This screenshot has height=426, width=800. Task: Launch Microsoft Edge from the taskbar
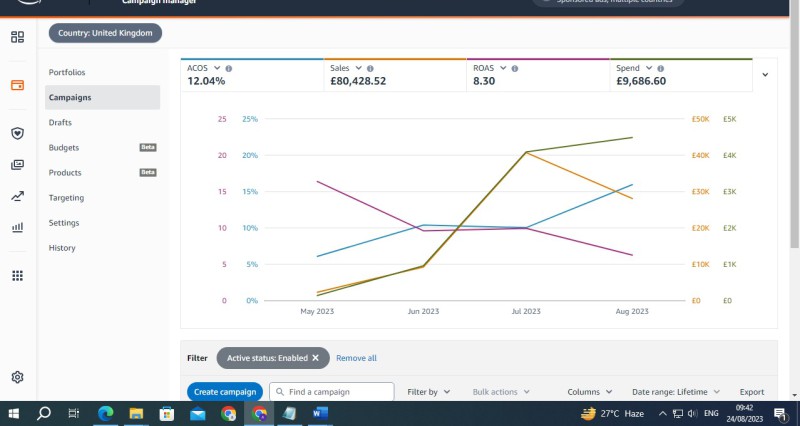pos(106,413)
